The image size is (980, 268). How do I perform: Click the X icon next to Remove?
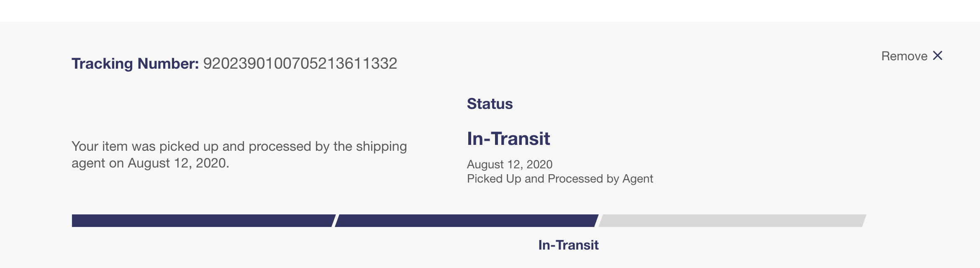tap(938, 56)
